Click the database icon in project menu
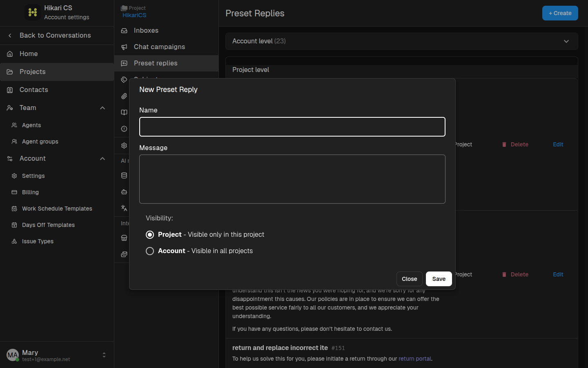The width and height of the screenshot is (588, 368). 124,175
